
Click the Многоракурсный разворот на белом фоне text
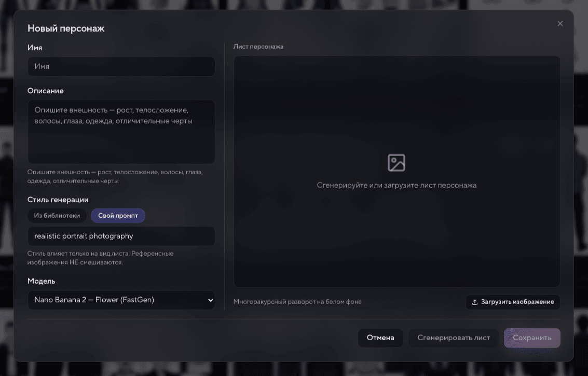pos(297,302)
